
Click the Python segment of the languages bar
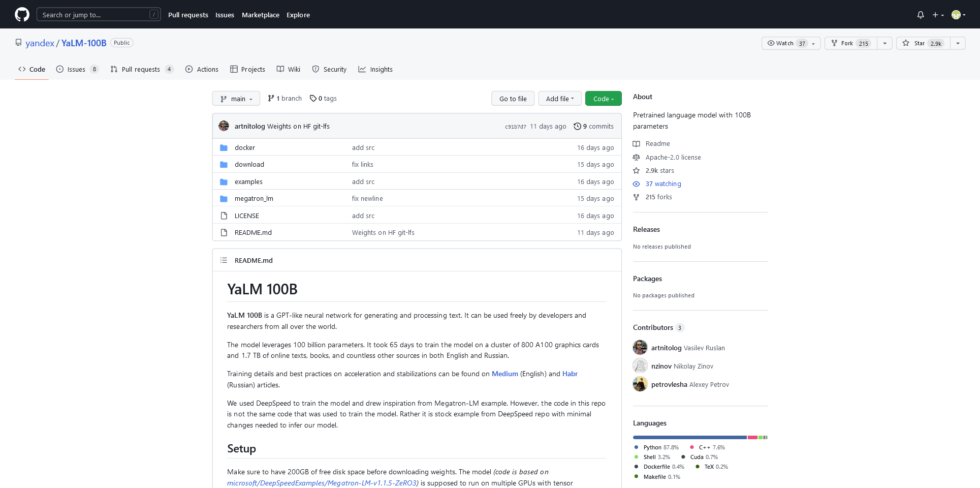(x=689, y=437)
